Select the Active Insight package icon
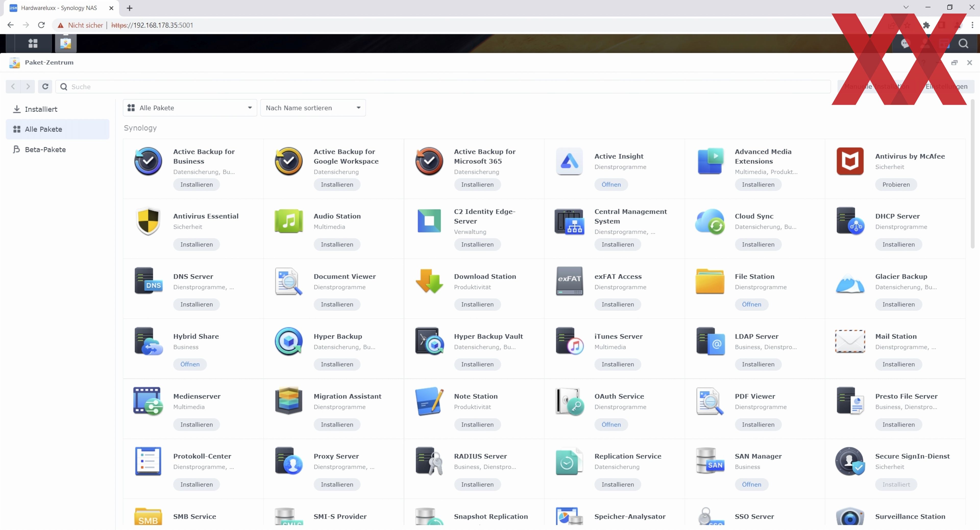The image size is (980, 530). pos(569,161)
